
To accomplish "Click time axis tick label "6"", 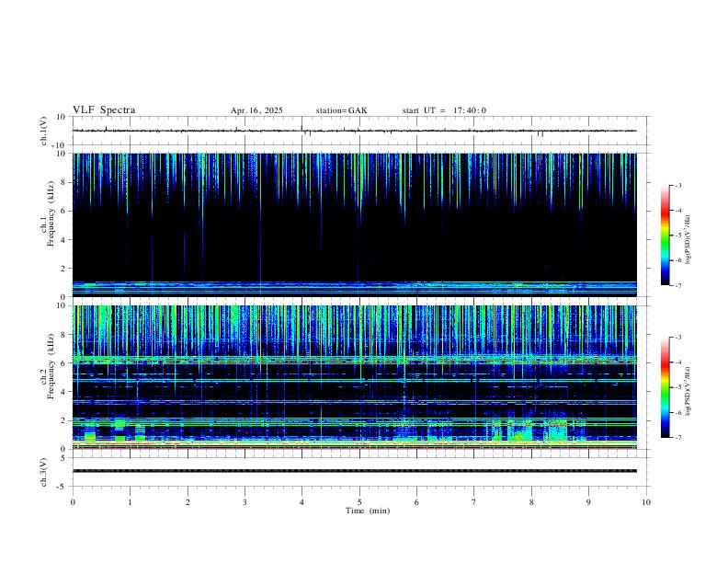I will pos(417,502).
